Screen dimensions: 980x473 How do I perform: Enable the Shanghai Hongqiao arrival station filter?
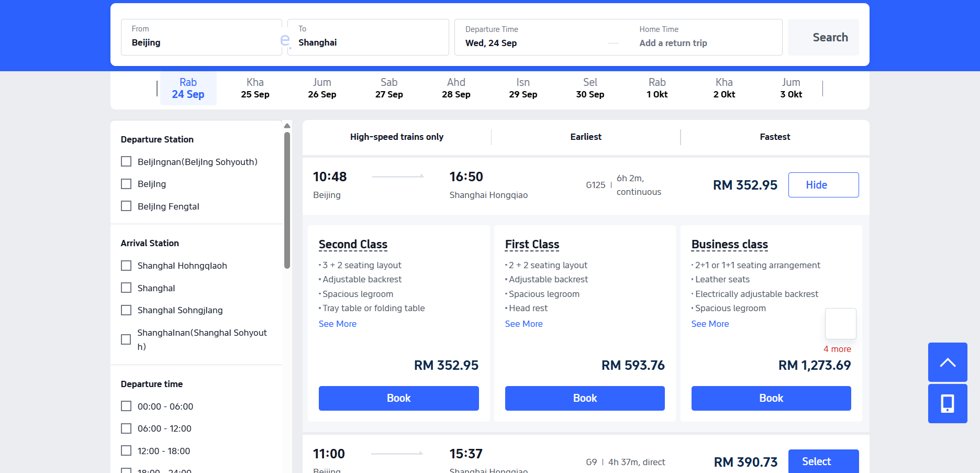click(x=126, y=266)
